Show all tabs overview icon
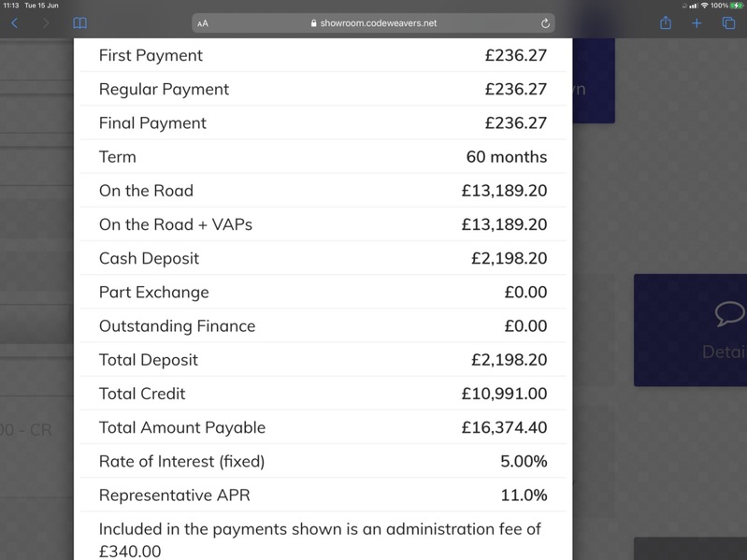747x560 pixels. pos(728,22)
